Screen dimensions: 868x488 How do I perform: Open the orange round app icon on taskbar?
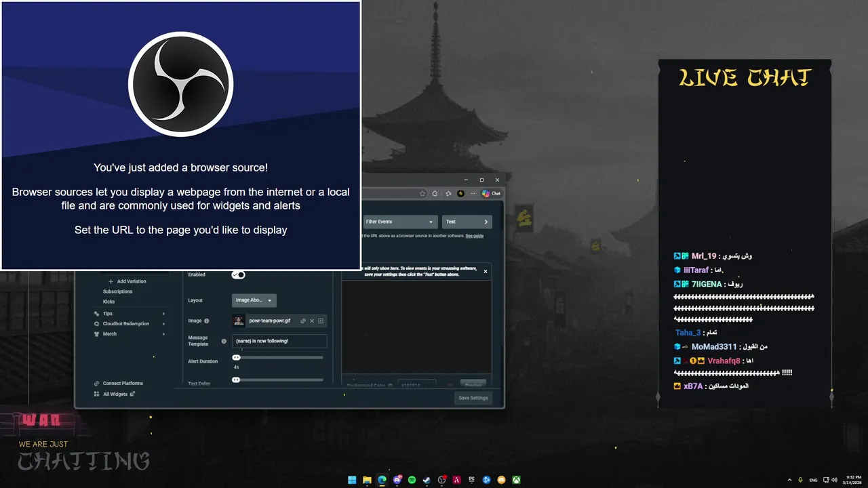tap(501, 480)
